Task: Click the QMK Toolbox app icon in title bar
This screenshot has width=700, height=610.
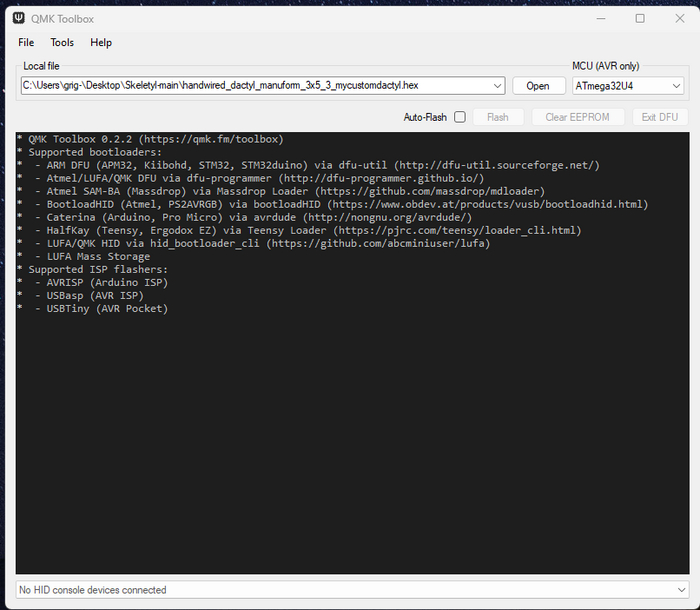Action: pyautogui.click(x=19, y=18)
